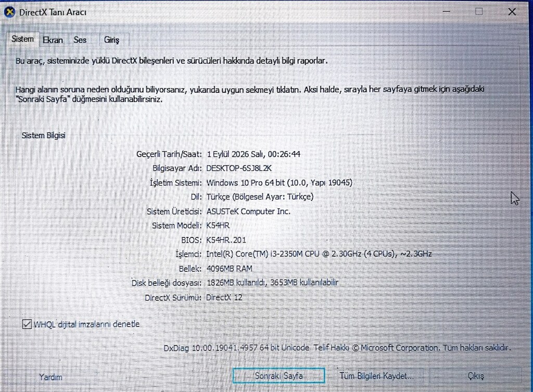The height and width of the screenshot is (392, 533).
Task: Click the DirectX Tanı Aracı window title
Action: pyautogui.click(x=53, y=12)
